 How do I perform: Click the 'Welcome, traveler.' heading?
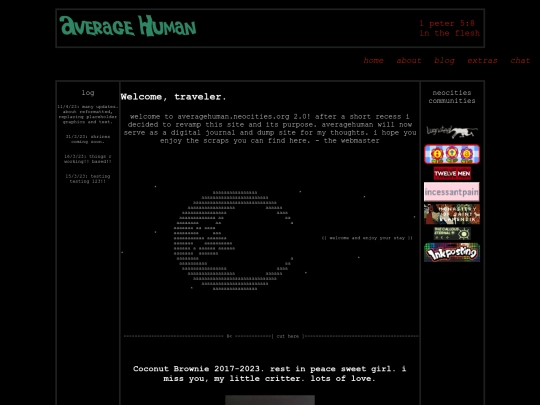pos(174,97)
